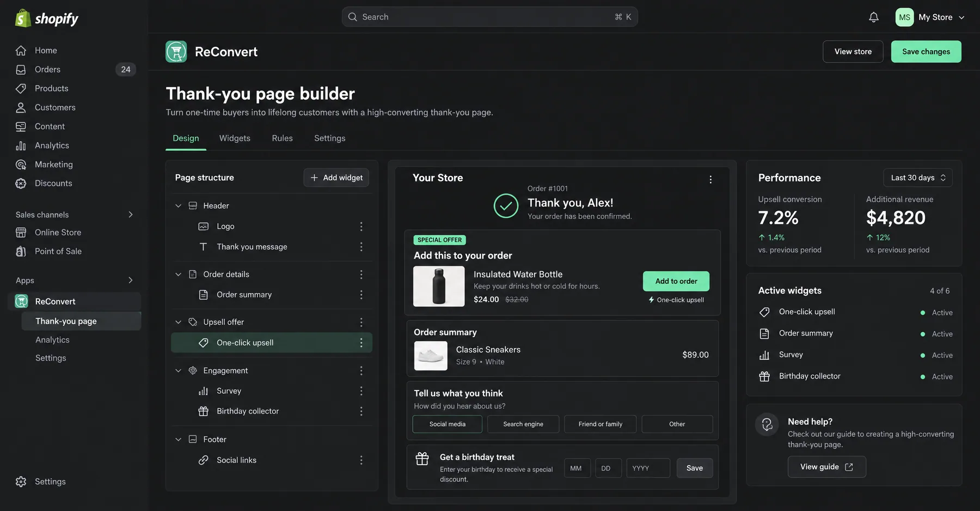This screenshot has width=980, height=511.
Task: Collapse the Upsell offer section
Action: [x=178, y=323]
